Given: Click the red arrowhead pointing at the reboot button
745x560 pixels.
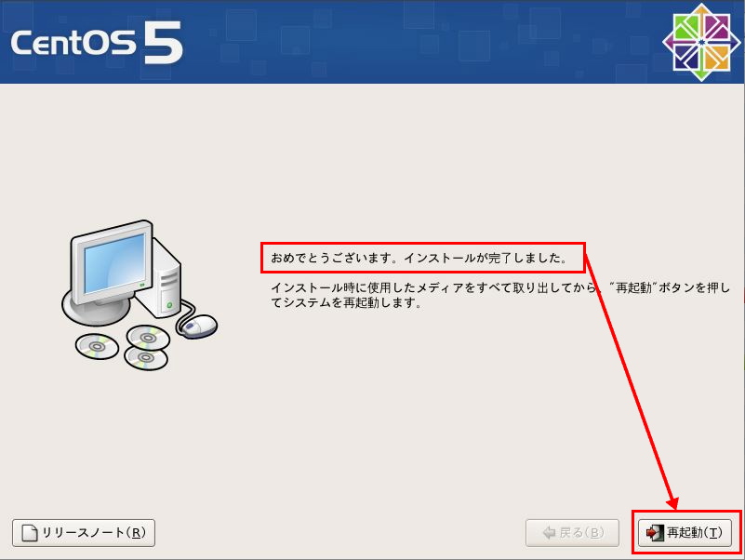Looking at the screenshot, I should point(672,503).
